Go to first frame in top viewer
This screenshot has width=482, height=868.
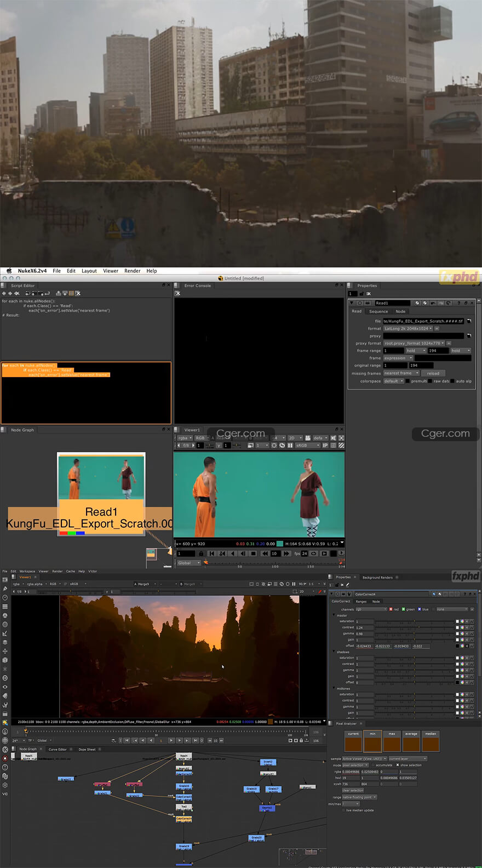tap(212, 553)
